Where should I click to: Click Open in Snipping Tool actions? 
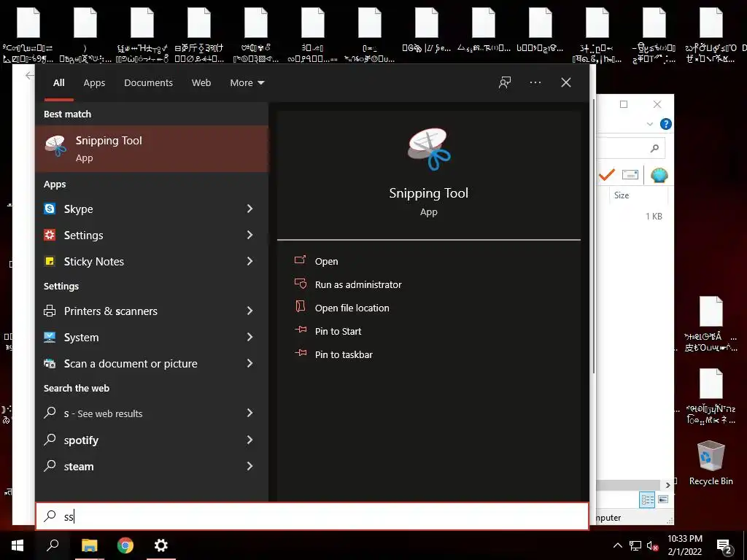point(326,262)
